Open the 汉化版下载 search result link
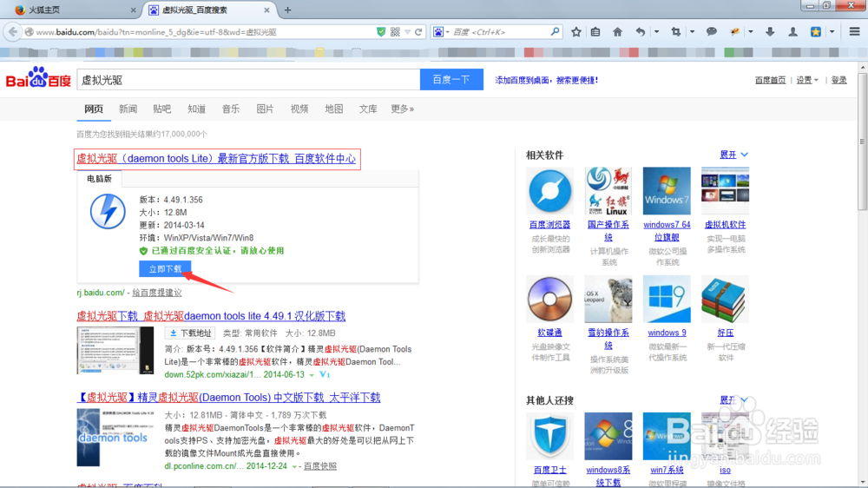Viewport: 868px width, 488px height. point(211,316)
